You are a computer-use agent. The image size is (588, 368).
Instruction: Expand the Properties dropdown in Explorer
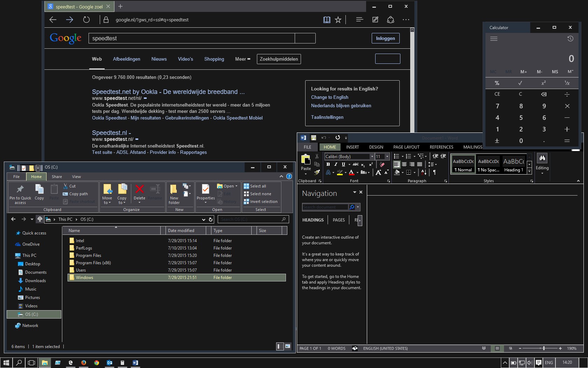coord(205,203)
